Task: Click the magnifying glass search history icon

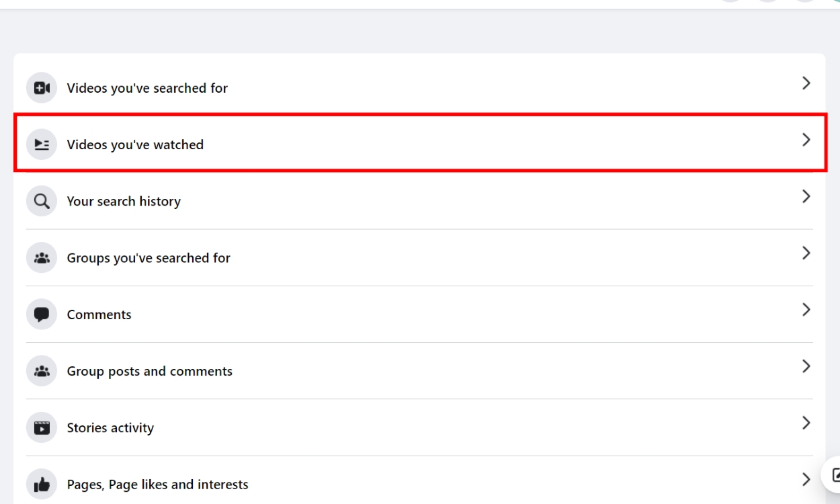Action: (x=42, y=201)
